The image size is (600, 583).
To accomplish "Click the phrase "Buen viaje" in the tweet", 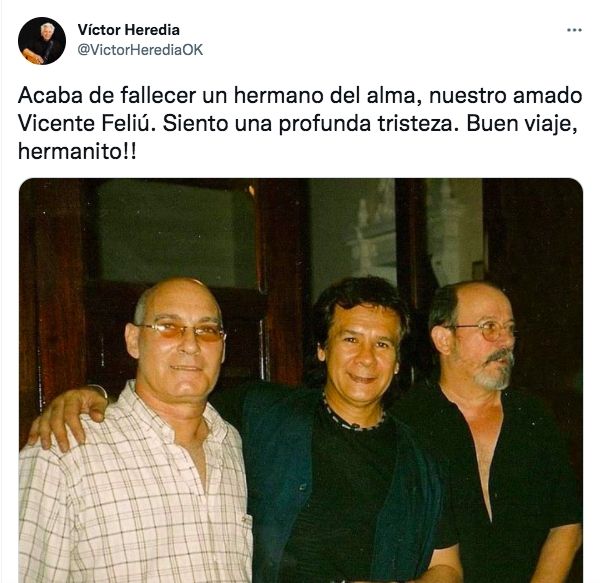I will (x=521, y=125).
